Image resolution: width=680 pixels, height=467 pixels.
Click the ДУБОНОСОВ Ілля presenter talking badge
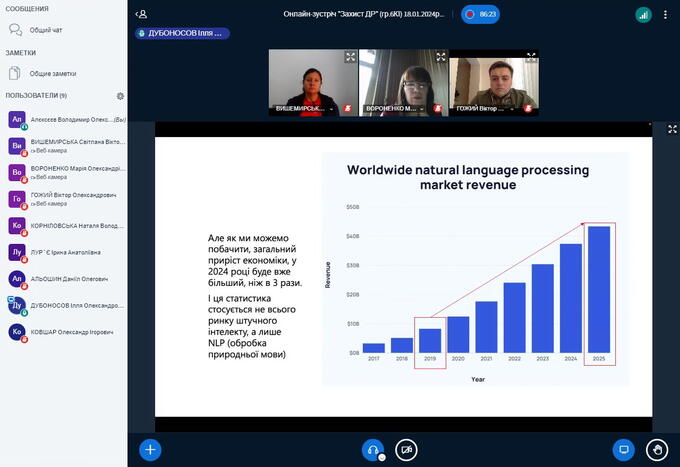coord(182,33)
